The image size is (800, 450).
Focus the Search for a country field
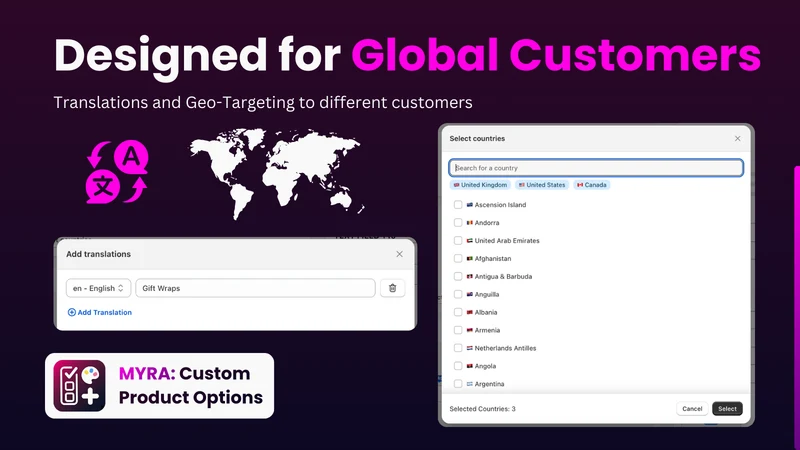[596, 168]
